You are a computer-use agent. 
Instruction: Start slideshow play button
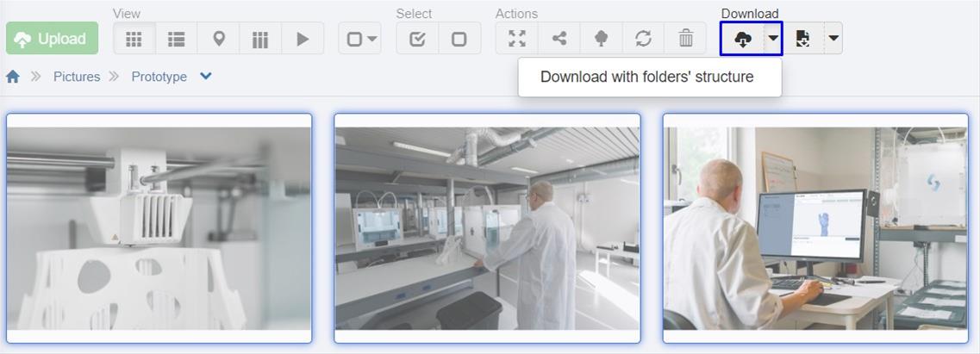[x=303, y=39]
